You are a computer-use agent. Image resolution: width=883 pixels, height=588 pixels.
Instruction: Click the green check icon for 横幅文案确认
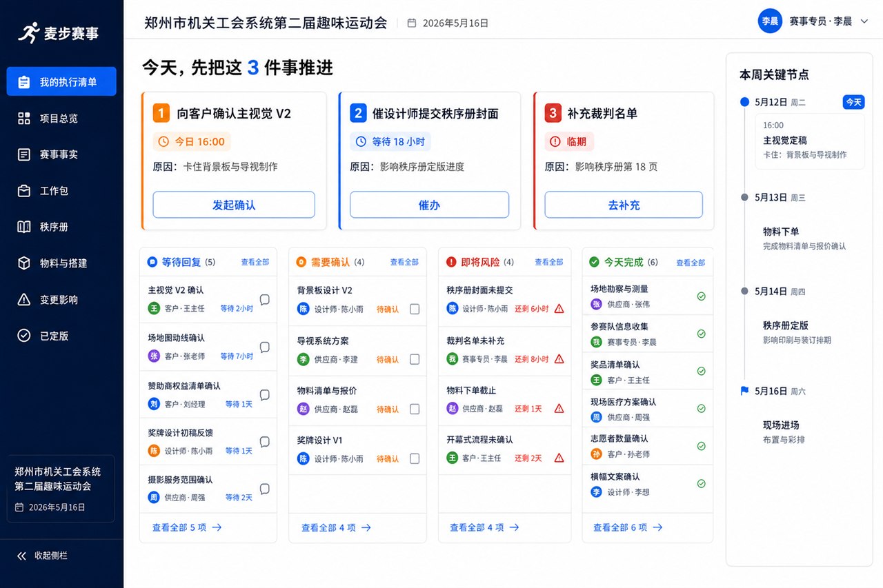tap(701, 484)
